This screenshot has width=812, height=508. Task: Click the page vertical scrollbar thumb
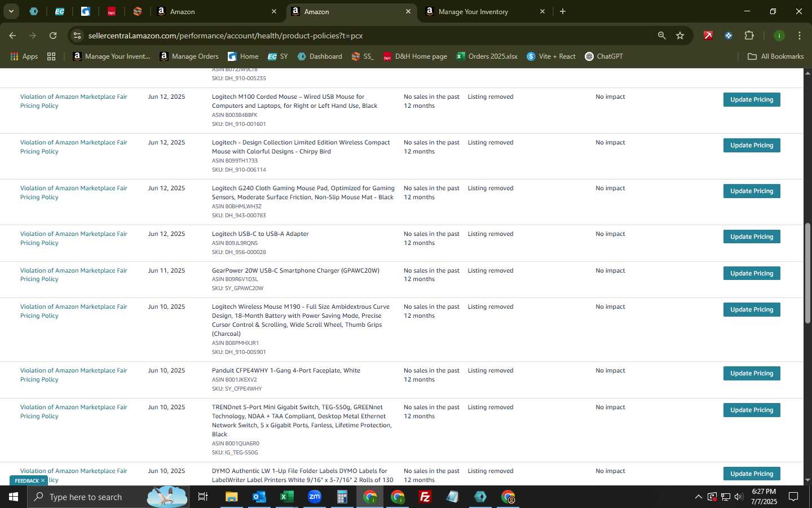click(807, 273)
